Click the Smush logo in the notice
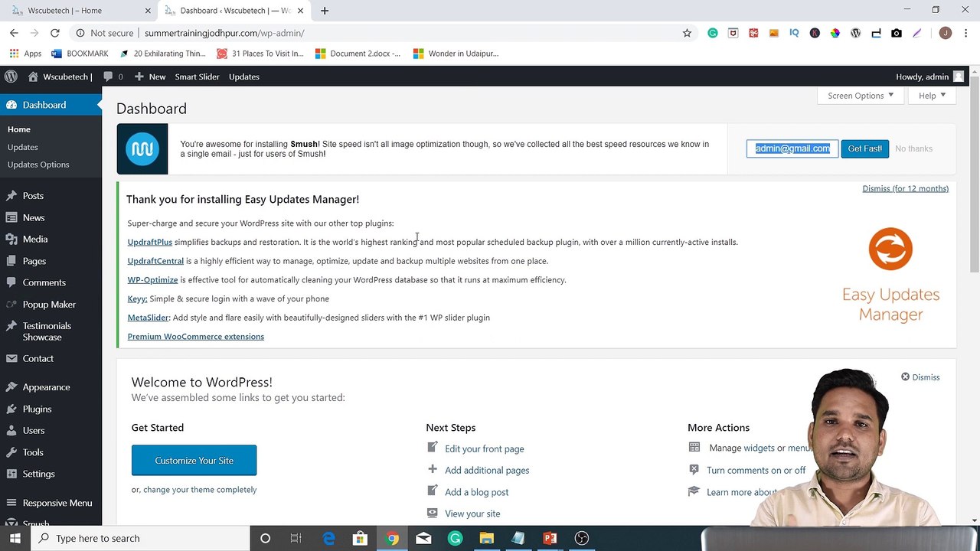Image resolution: width=980 pixels, height=551 pixels. point(142,149)
